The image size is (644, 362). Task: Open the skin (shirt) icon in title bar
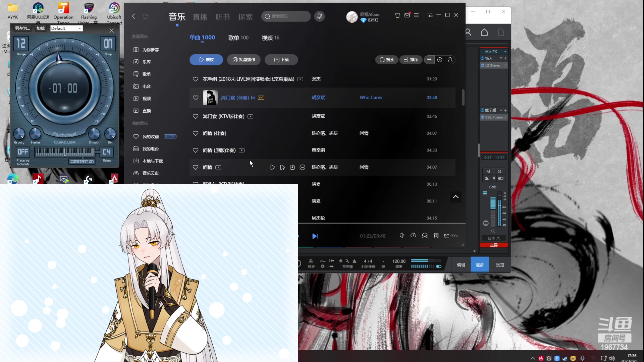397,15
